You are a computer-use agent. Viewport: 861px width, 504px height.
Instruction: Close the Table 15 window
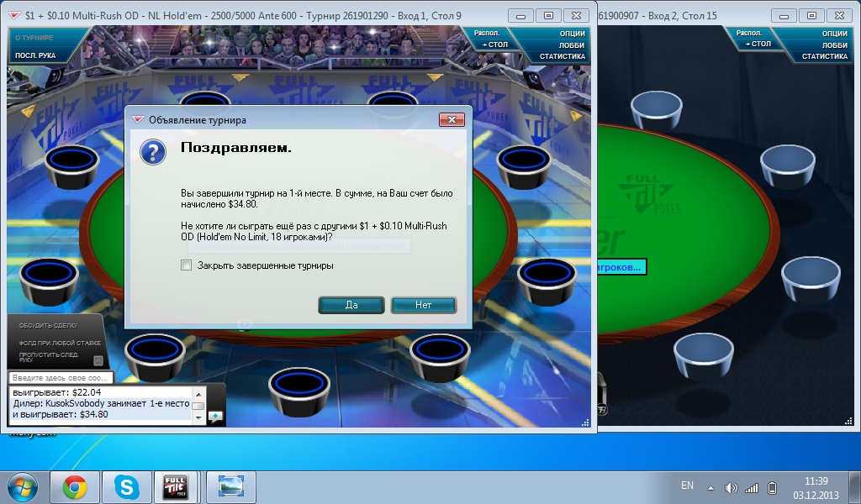click(x=839, y=16)
